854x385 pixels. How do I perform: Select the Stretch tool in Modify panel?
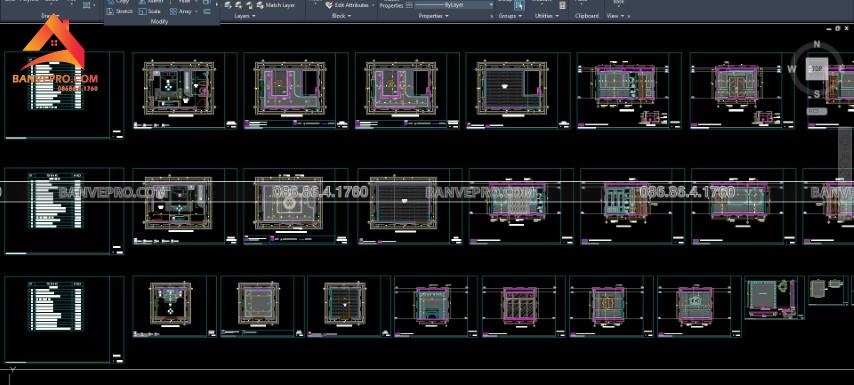(x=120, y=11)
